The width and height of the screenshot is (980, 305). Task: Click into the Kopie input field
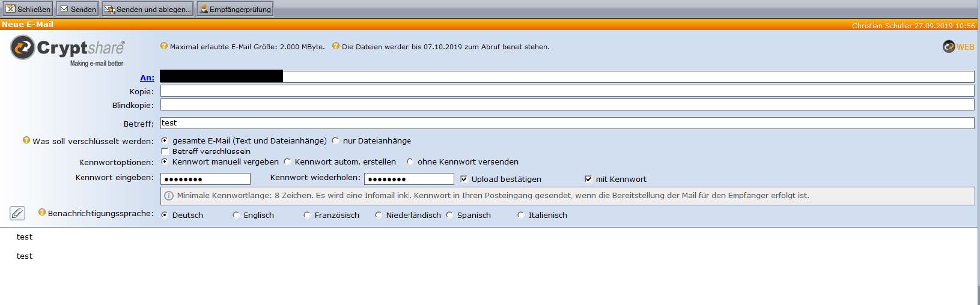[x=567, y=91]
